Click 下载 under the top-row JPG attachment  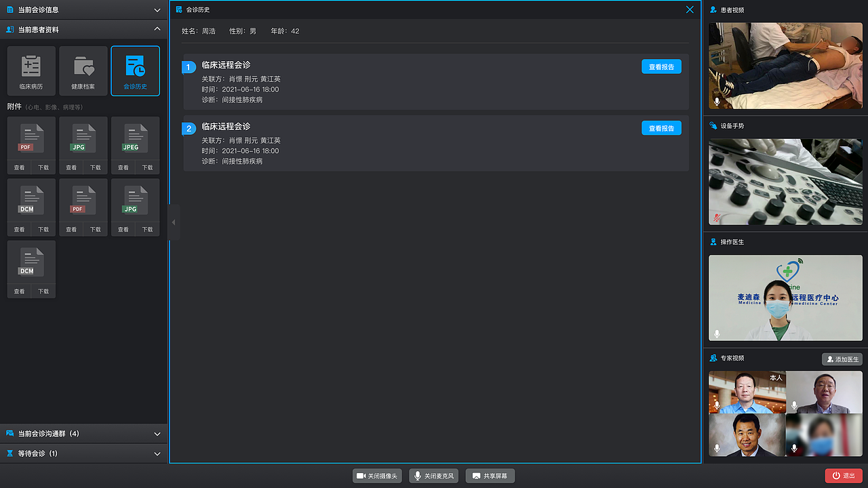pos(96,167)
